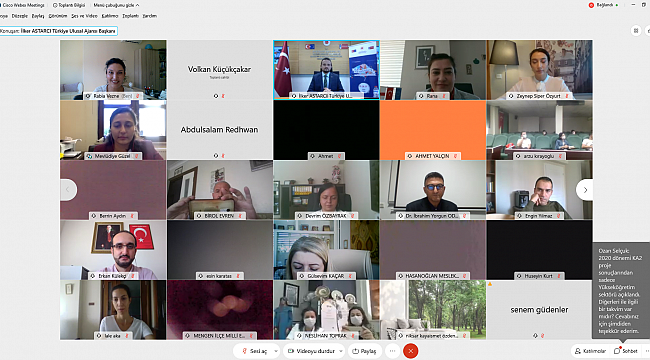Click muted mic icon under Volkan Küçükçakar
Image resolution: width=650 pixels, height=360 pixels.
[223, 96]
